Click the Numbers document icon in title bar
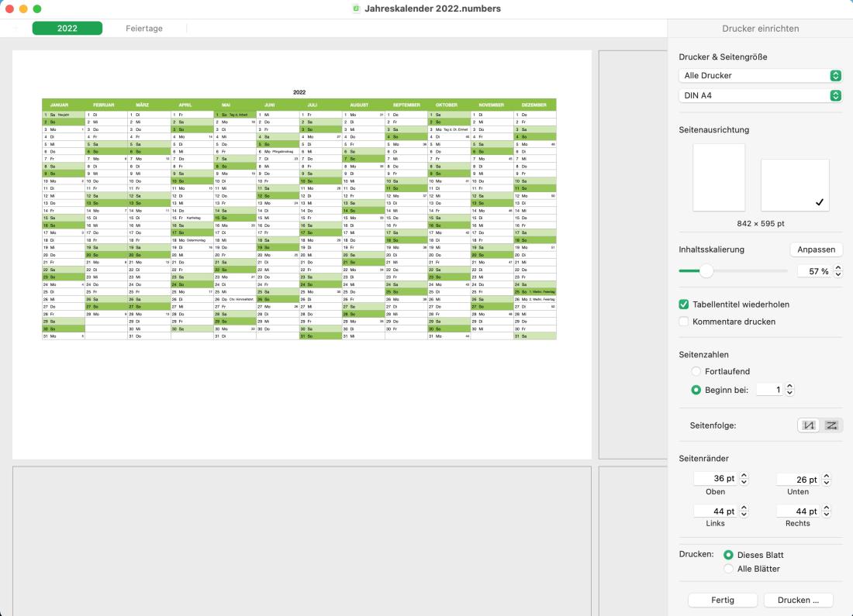Screen dimensions: 853x616 click(356, 9)
